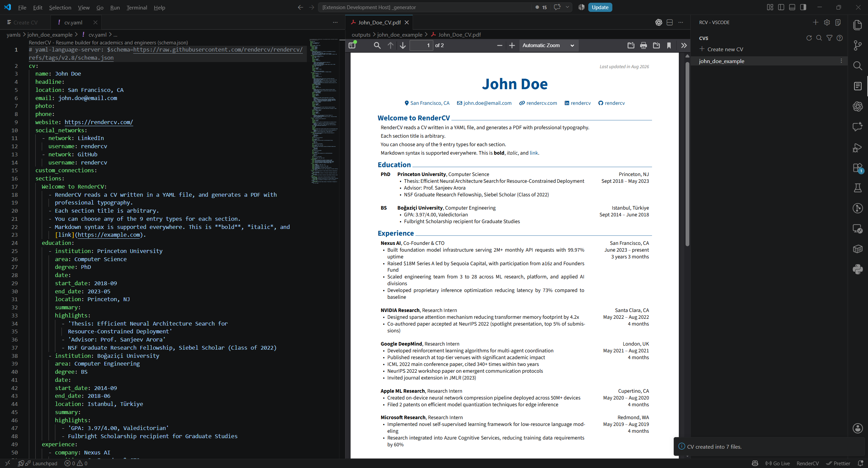The width and height of the screenshot is (868, 468).
Task: Open the Accounts menu in activity bar
Action: pos(857,428)
